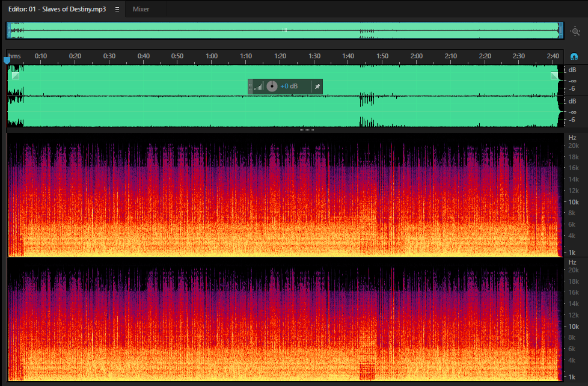Viewport: 588px width, 386px height.
Task: Click 1k on the lower spectrogram Hz scale
Action: (x=572, y=377)
